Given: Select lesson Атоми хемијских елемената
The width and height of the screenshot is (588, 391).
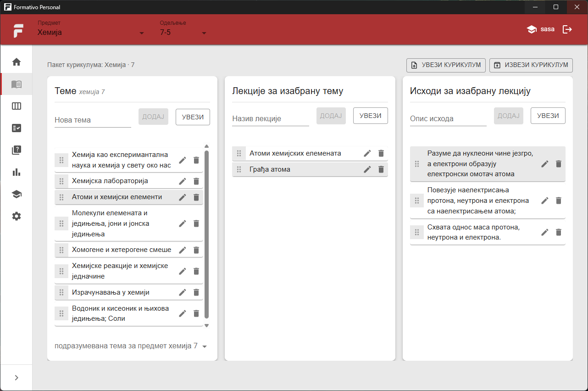Looking at the screenshot, I should (310, 153).
